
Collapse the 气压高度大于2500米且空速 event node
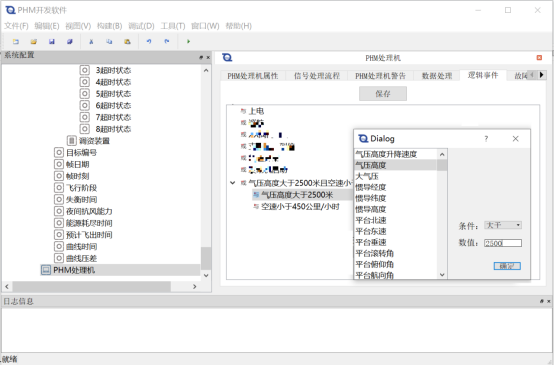coord(232,183)
